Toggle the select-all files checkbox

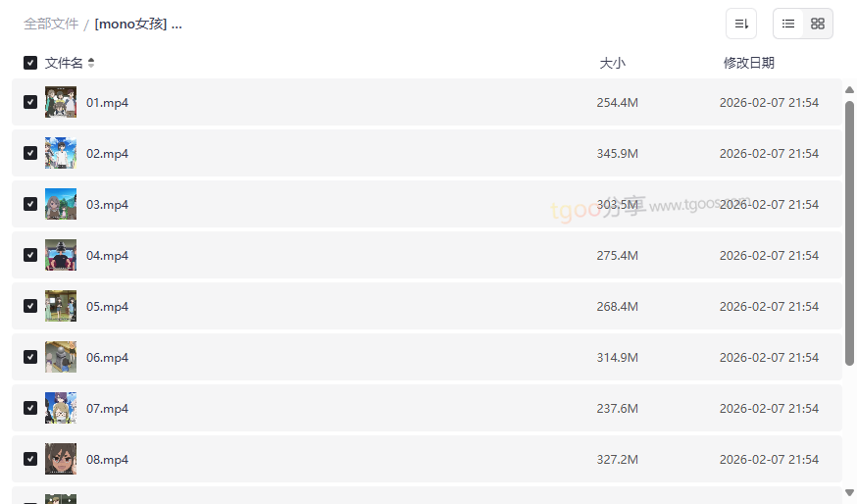click(30, 63)
